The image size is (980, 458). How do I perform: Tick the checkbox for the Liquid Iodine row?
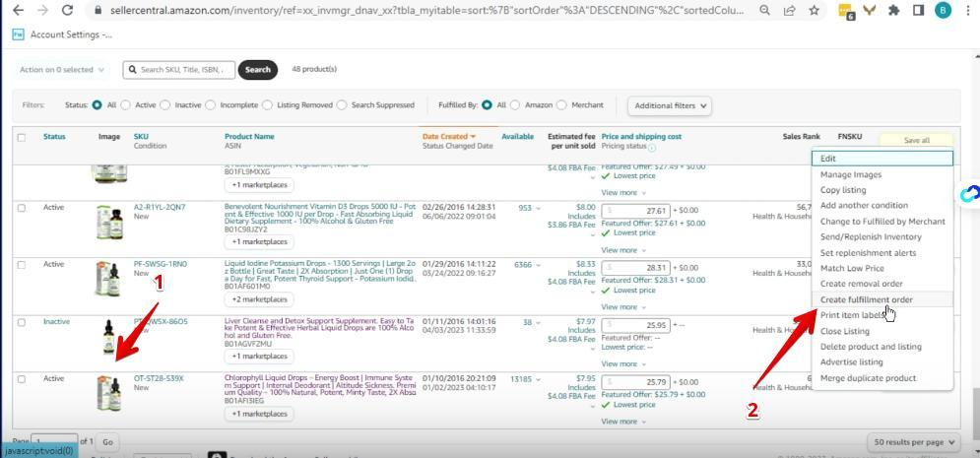click(x=22, y=265)
